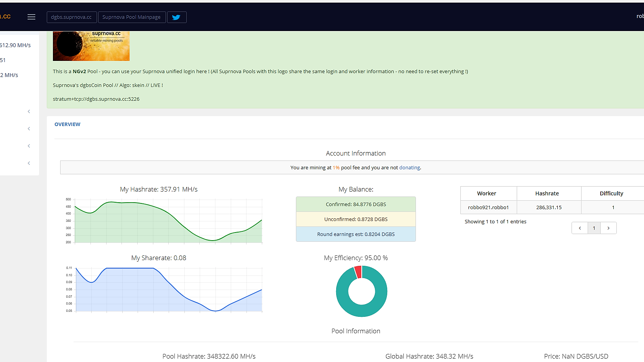Open the hamburger sidebar menu
Image resolution: width=644 pixels, height=362 pixels.
[31, 17]
